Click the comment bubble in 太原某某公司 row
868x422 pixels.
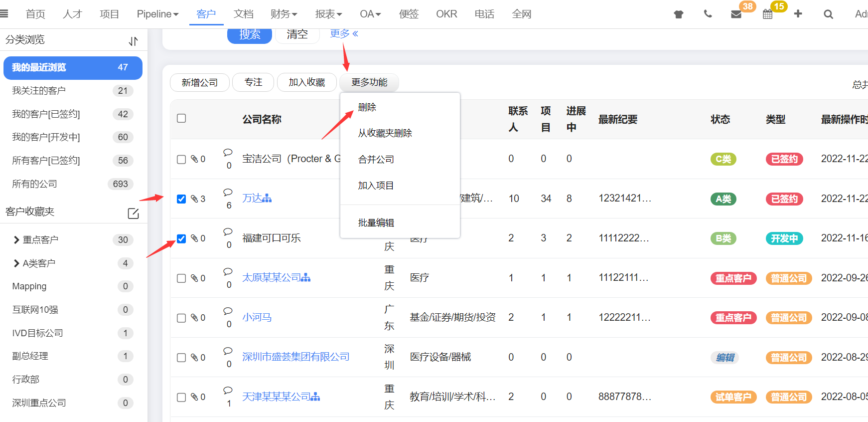coord(228,271)
